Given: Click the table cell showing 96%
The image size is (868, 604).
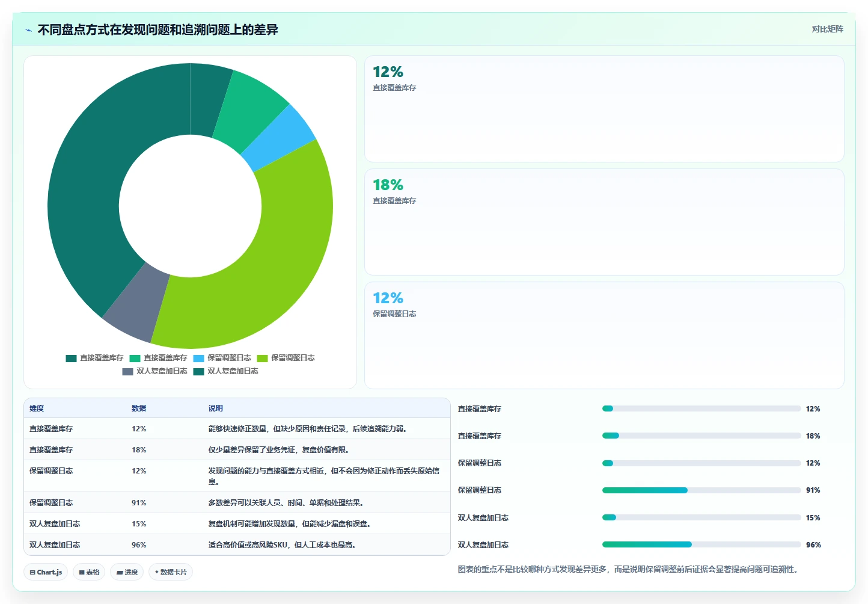Looking at the screenshot, I should (139, 545).
